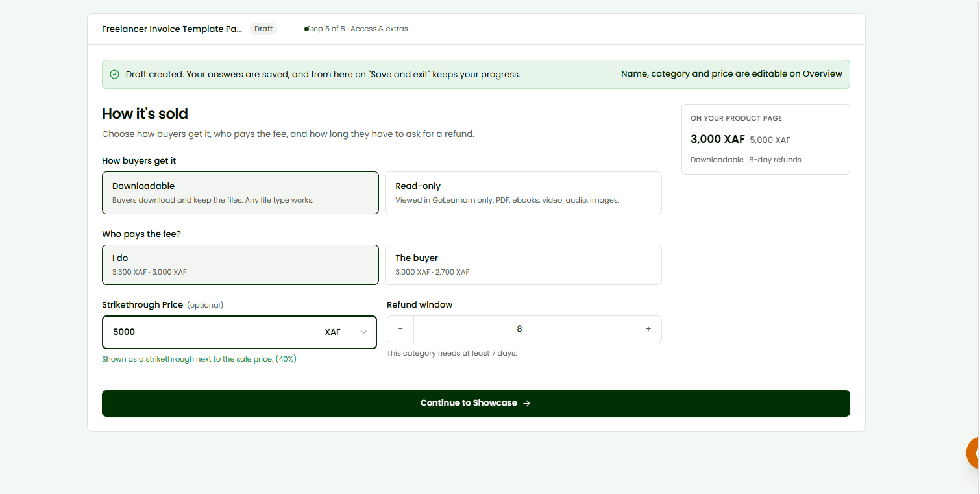980x494 pixels.
Task: Click the Strikethrough Price input showing 5000
Action: click(x=210, y=332)
